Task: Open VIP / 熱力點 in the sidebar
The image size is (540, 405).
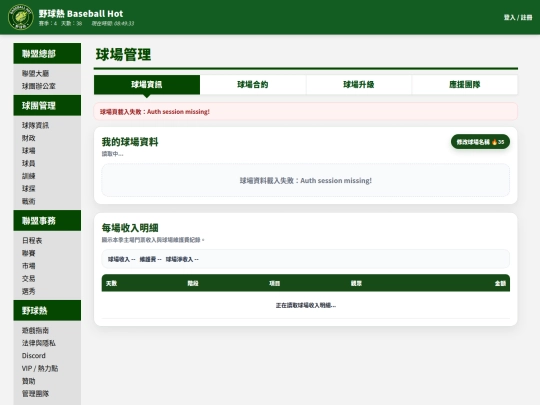Action: click(40, 368)
